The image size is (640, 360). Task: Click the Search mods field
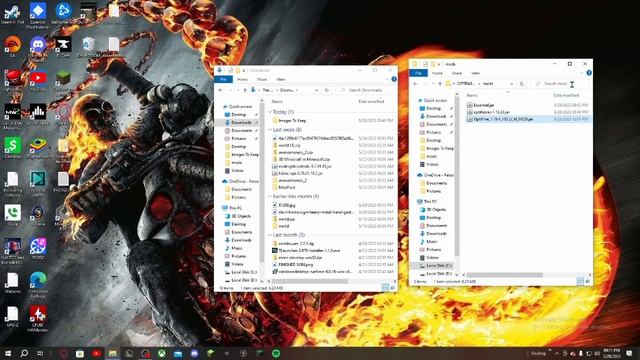[x=558, y=84]
